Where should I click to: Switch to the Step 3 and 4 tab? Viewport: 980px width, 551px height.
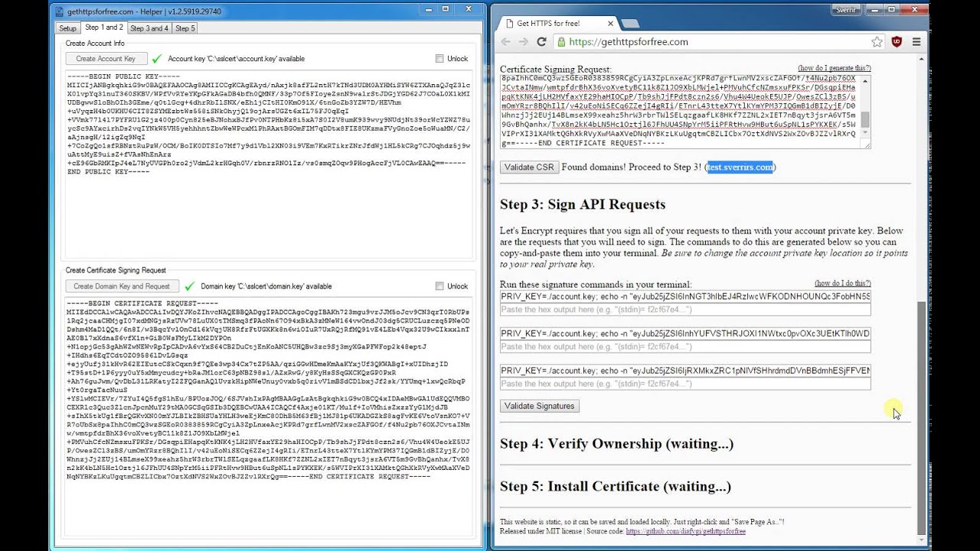(x=149, y=28)
